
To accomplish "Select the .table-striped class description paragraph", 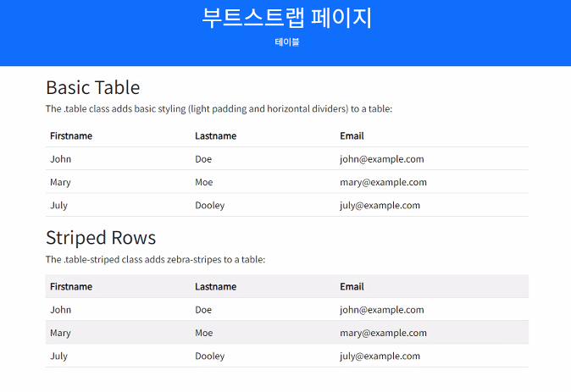I will coord(156,260).
